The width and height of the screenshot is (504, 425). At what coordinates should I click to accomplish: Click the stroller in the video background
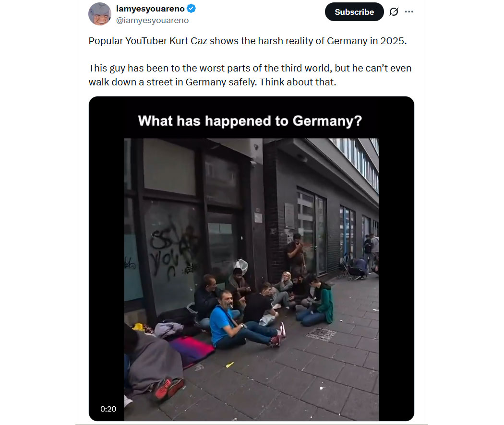(346, 267)
